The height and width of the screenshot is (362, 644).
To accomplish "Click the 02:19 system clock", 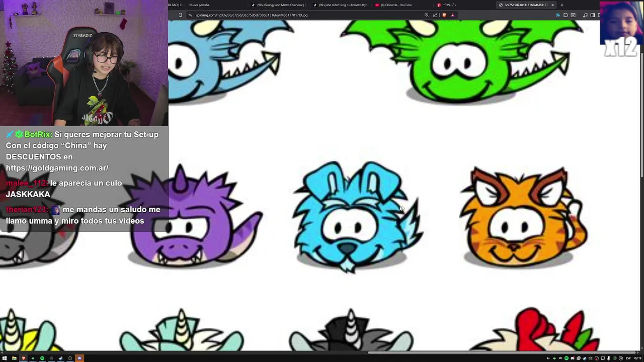I will tap(638, 358).
